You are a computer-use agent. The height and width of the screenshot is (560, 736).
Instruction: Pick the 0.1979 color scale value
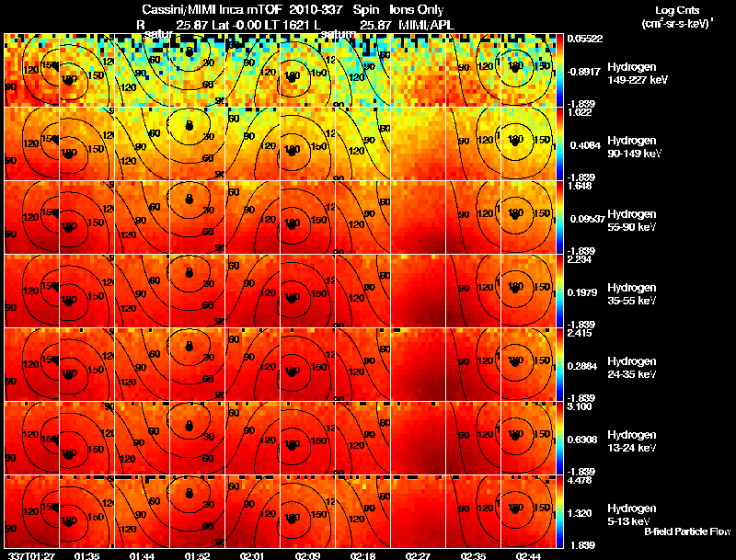click(x=583, y=292)
